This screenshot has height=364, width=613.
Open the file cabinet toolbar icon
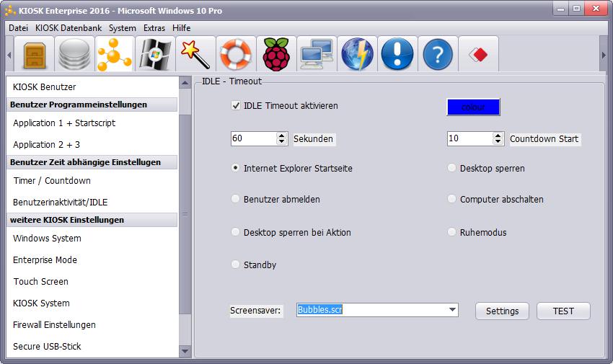(35, 55)
